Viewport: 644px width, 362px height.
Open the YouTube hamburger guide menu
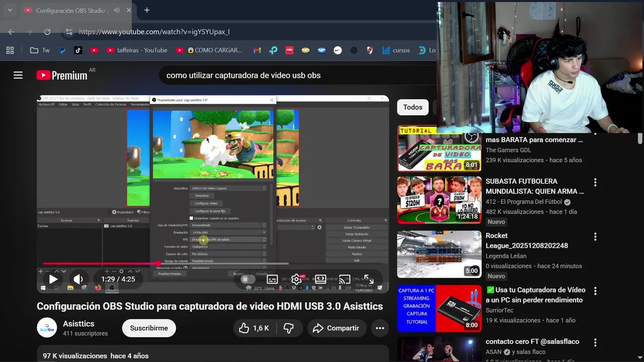(x=18, y=75)
